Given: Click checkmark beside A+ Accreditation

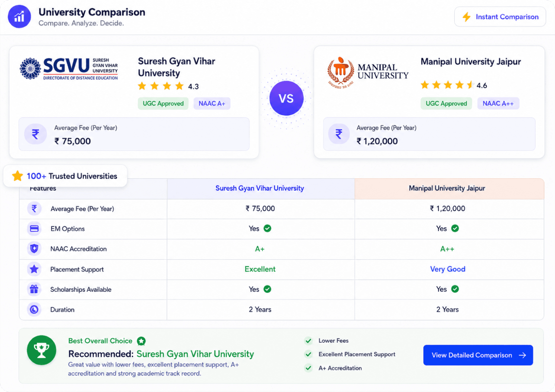Looking at the screenshot, I should (308, 368).
